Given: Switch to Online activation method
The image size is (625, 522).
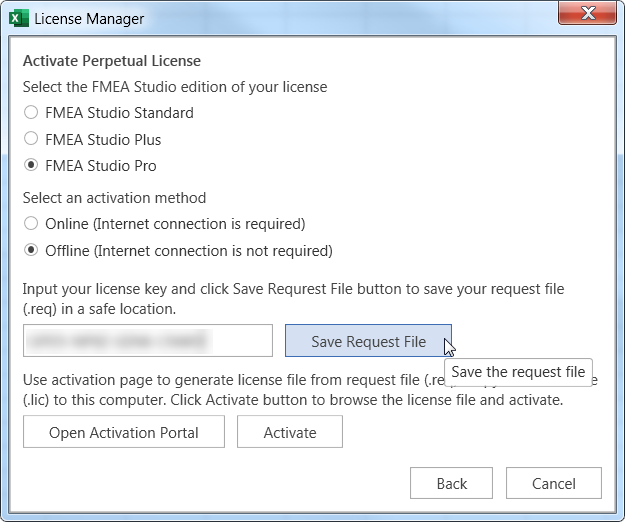Looking at the screenshot, I should (32, 224).
